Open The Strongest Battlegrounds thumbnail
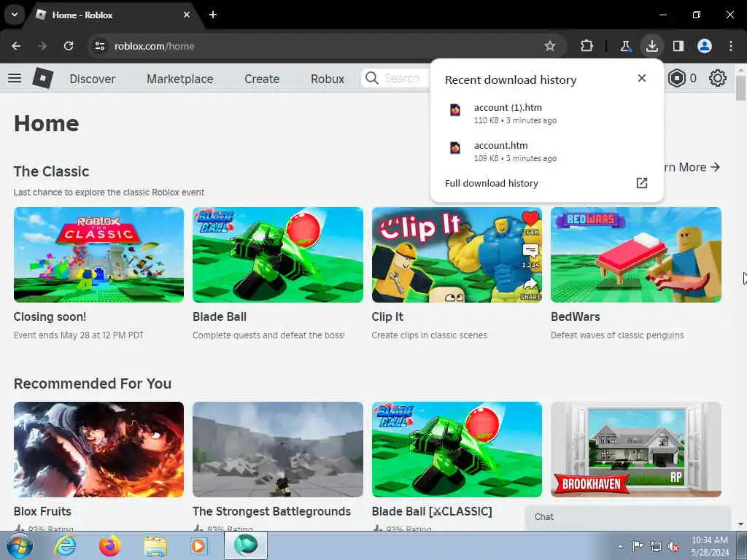Viewport: 747px width, 560px height. [x=278, y=449]
